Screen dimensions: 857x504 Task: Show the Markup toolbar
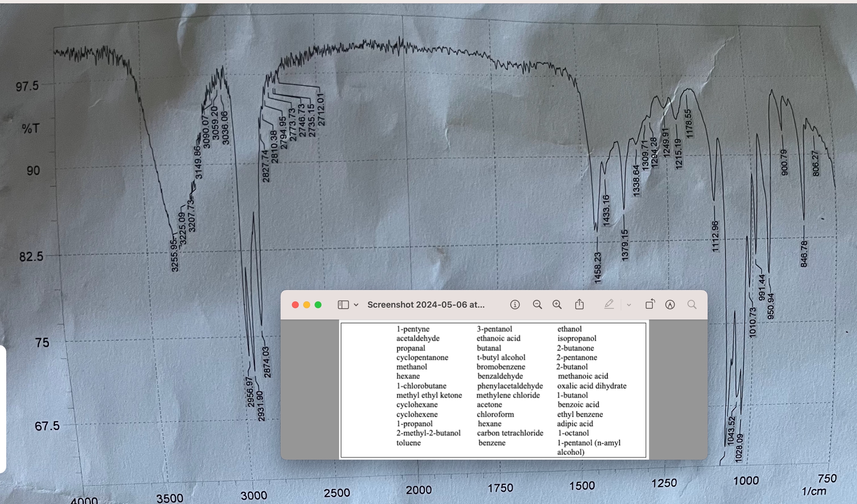pos(670,305)
